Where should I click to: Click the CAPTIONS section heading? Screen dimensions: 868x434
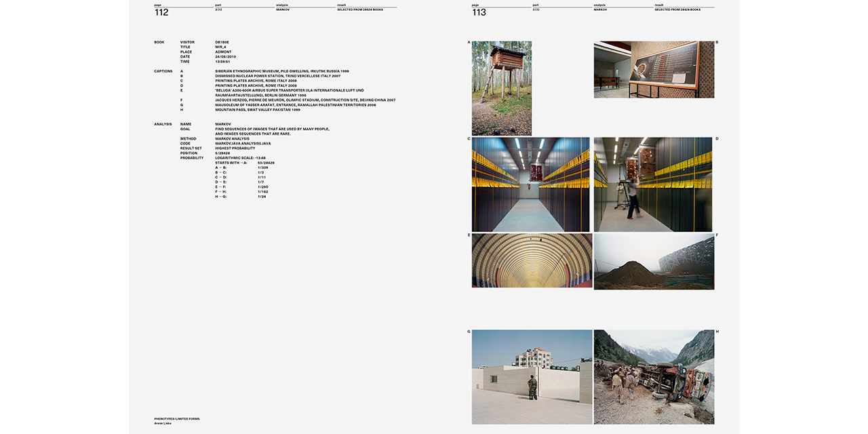coord(163,71)
